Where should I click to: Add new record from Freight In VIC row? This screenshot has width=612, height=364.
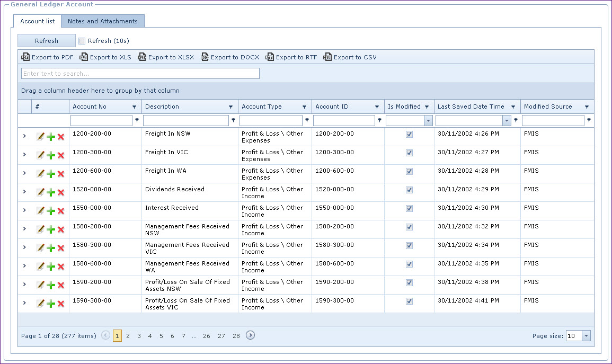pos(51,155)
